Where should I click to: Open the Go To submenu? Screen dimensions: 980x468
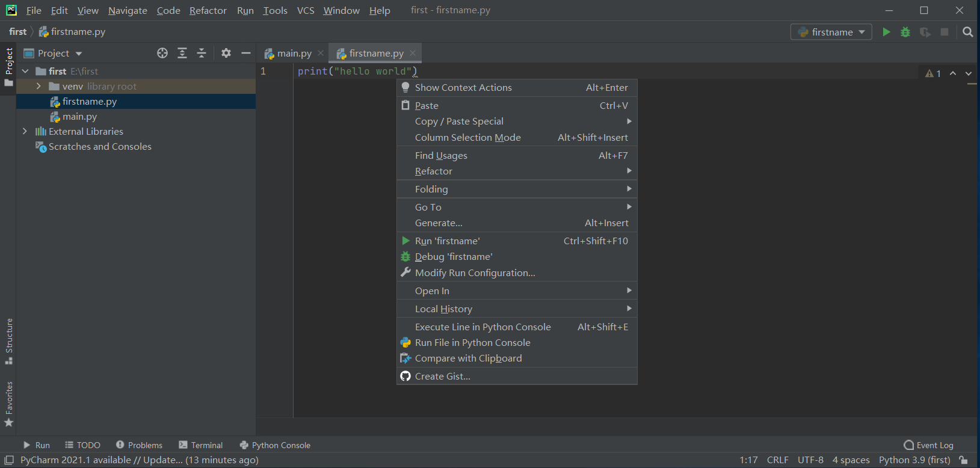click(517, 208)
